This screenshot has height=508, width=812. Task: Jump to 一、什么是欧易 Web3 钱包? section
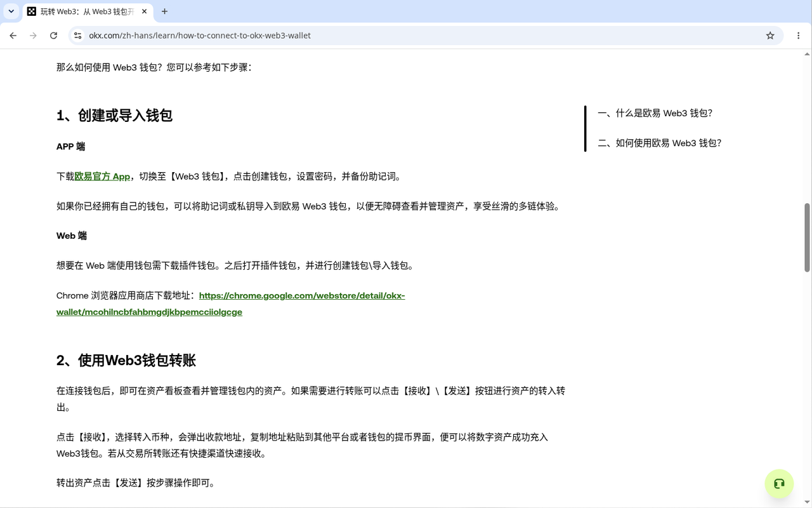(x=655, y=113)
